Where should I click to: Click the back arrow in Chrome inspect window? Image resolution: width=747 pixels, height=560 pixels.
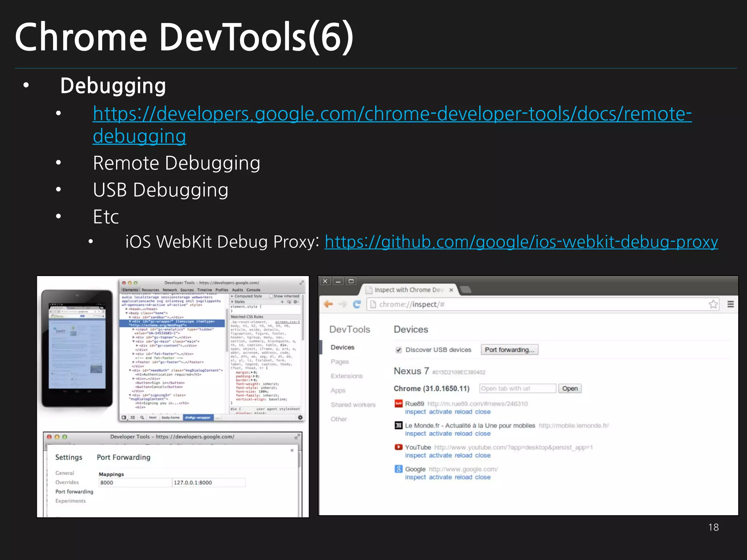click(x=328, y=304)
